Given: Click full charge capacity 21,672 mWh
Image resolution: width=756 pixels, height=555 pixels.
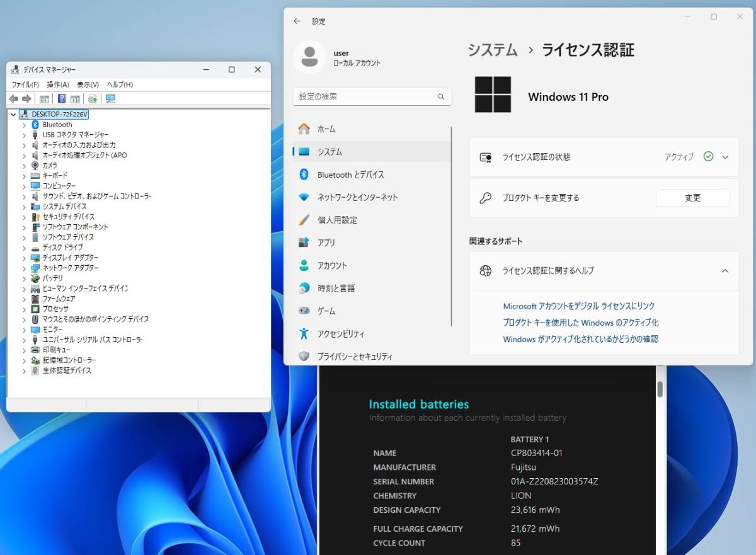Looking at the screenshot, I should coord(535,529).
